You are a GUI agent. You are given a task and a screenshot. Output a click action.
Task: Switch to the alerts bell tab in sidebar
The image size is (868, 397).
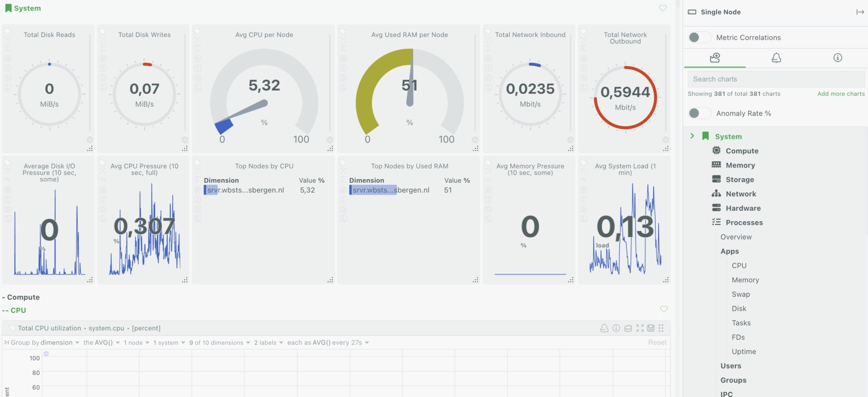(x=776, y=58)
